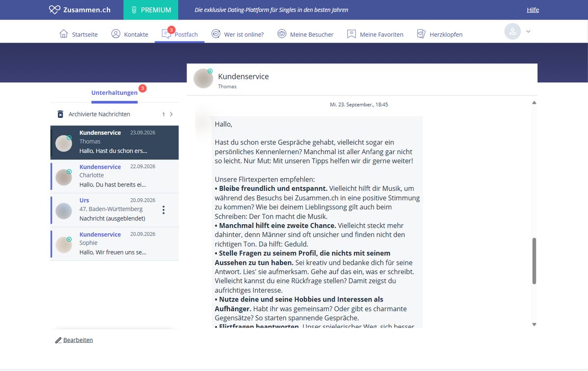Viewport: 588px width, 371px height.
Task: Click 'Thomas' subtitle in chat header
Action: point(227,87)
